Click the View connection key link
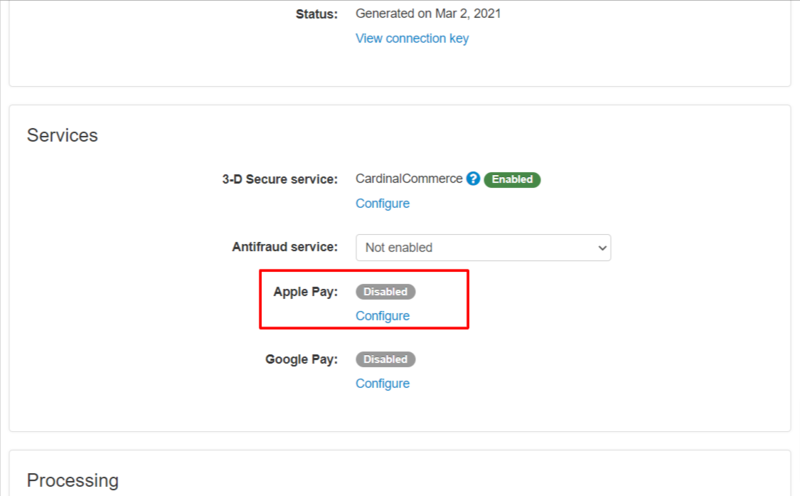Image resolution: width=800 pixels, height=496 pixels. tap(412, 39)
